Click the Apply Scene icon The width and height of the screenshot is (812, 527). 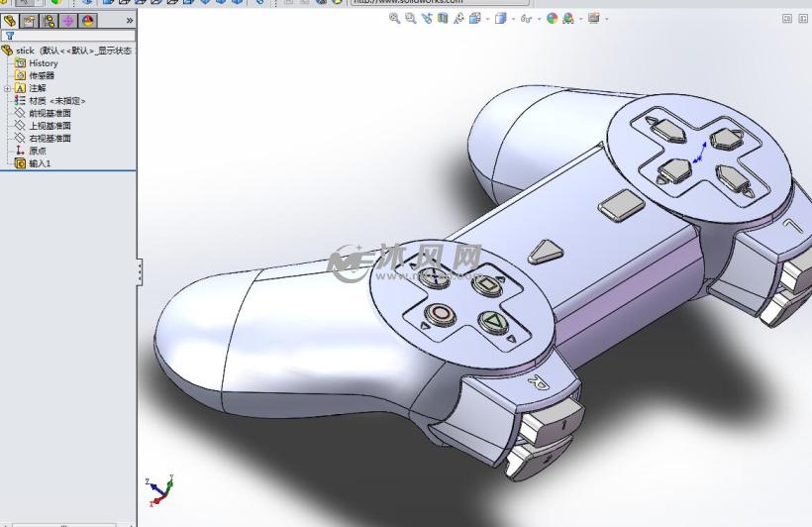[568, 19]
